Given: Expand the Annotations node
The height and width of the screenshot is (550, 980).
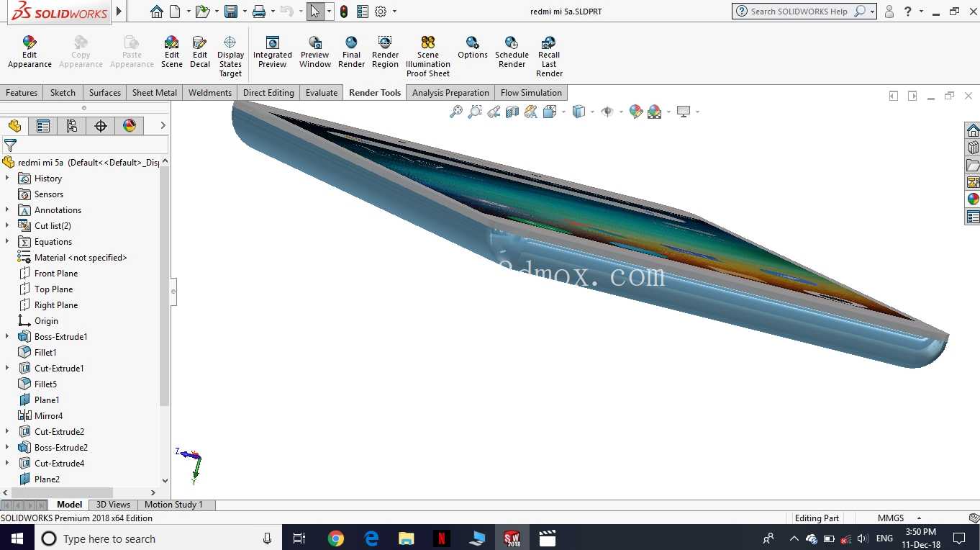Looking at the screenshot, I should (x=7, y=209).
